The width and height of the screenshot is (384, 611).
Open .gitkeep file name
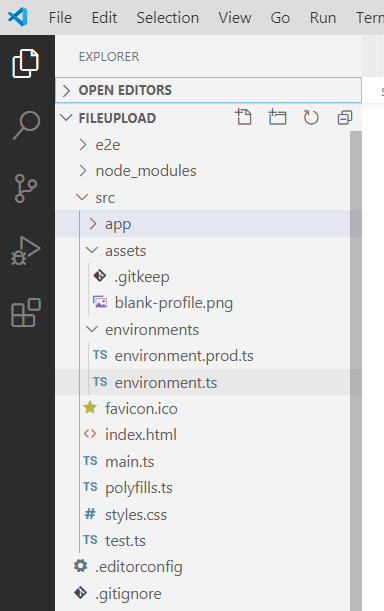pyautogui.click(x=142, y=277)
